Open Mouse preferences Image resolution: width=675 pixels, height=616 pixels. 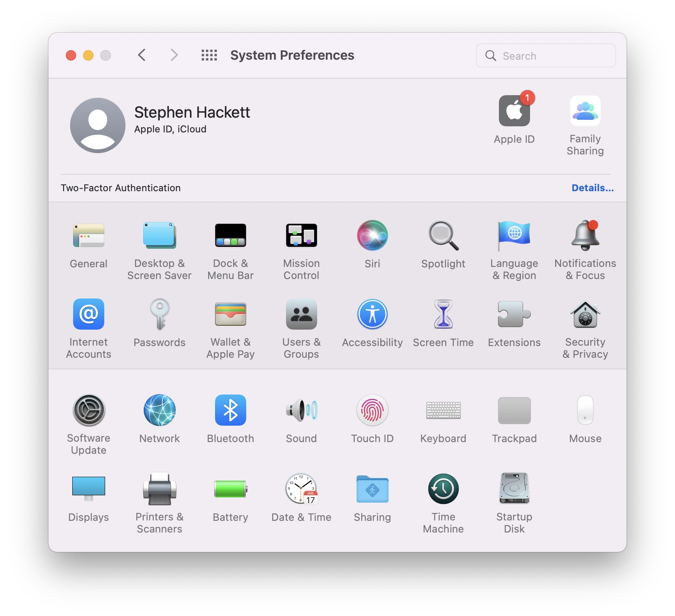click(585, 411)
